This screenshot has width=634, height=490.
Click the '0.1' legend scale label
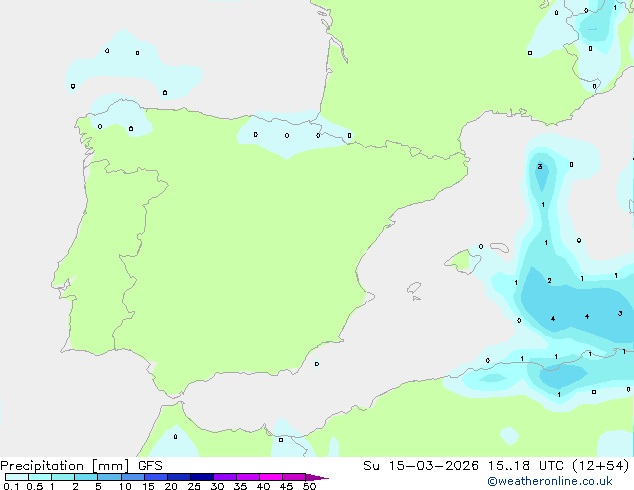(11, 486)
